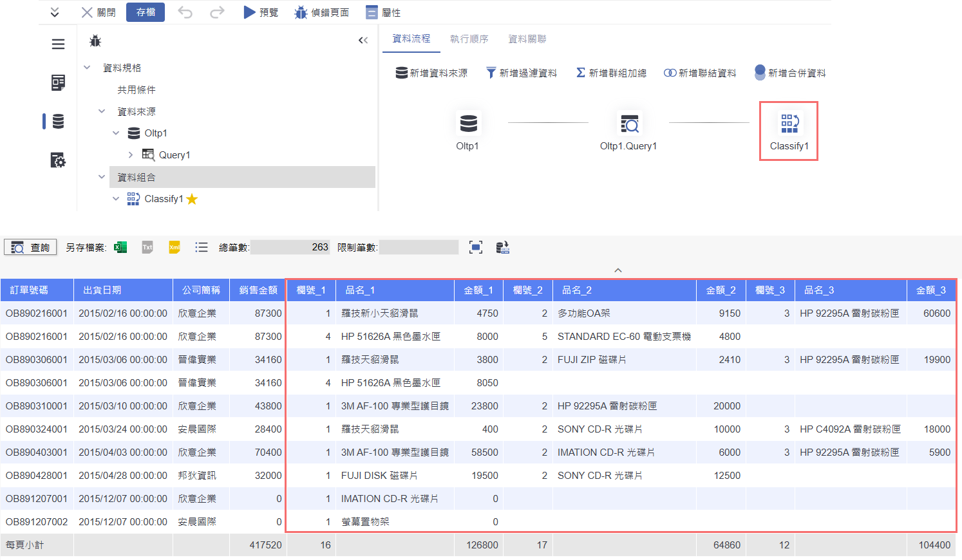Click 新增過濾資料 to add filter

(x=522, y=73)
